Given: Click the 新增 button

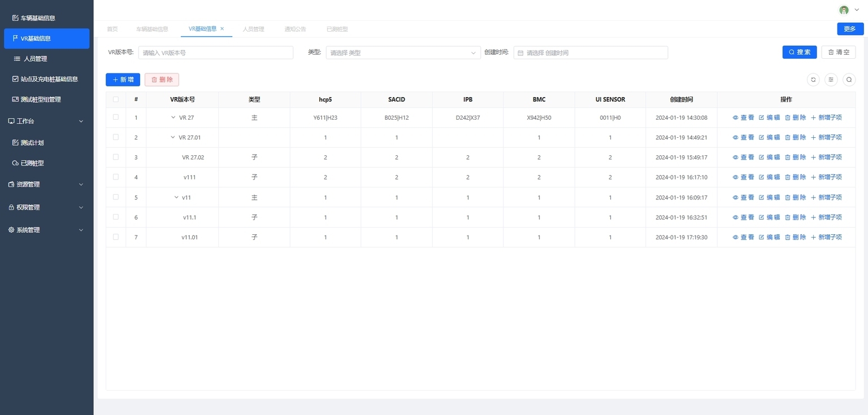Looking at the screenshot, I should point(123,80).
